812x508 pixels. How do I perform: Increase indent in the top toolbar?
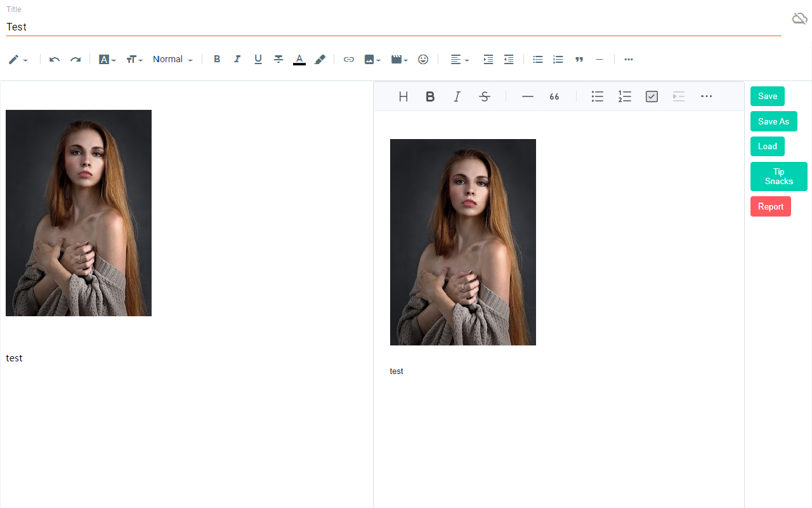click(x=488, y=60)
